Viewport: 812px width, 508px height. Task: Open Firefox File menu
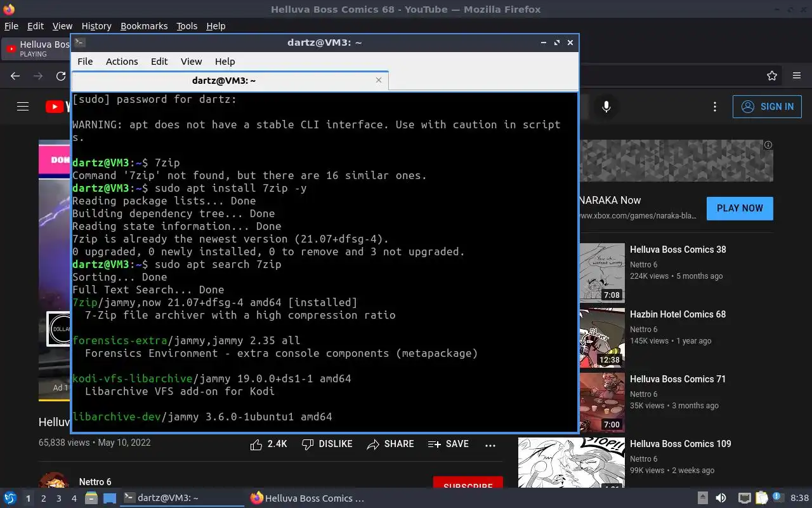(x=11, y=26)
